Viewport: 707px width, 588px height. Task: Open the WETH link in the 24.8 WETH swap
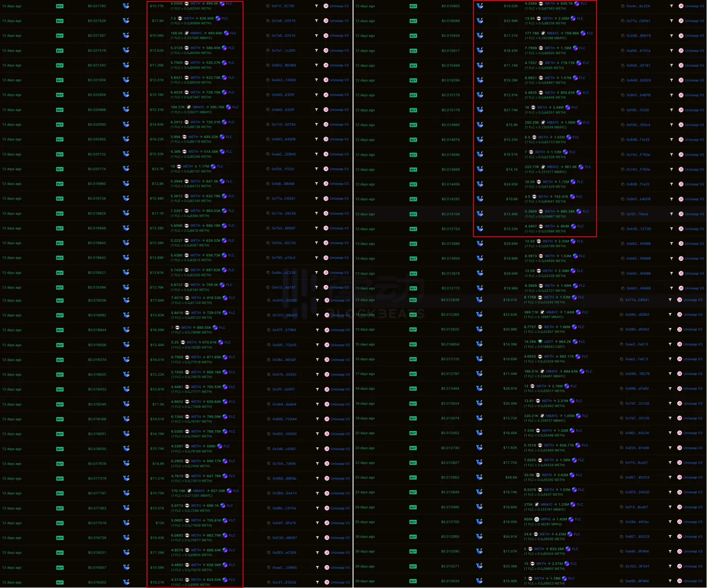(x=544, y=534)
